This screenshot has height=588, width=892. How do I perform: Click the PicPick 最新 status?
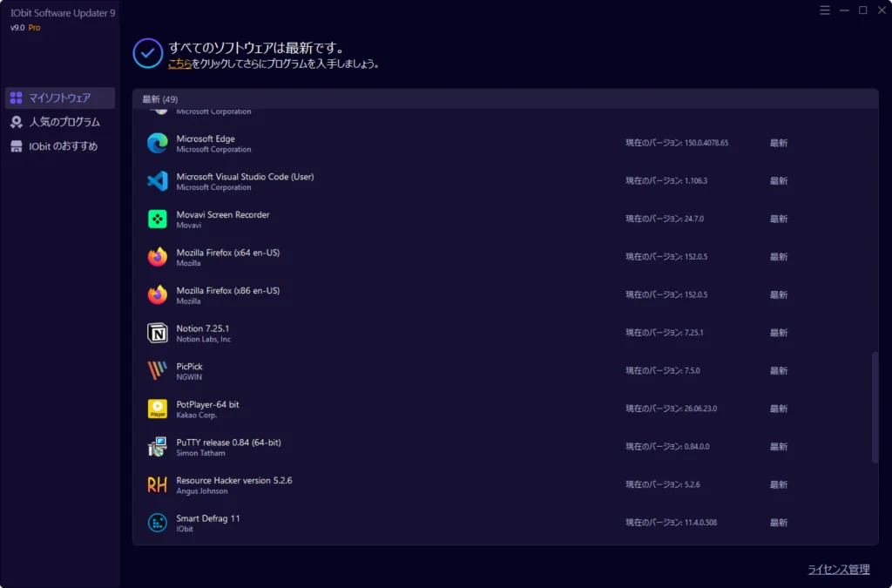(779, 371)
